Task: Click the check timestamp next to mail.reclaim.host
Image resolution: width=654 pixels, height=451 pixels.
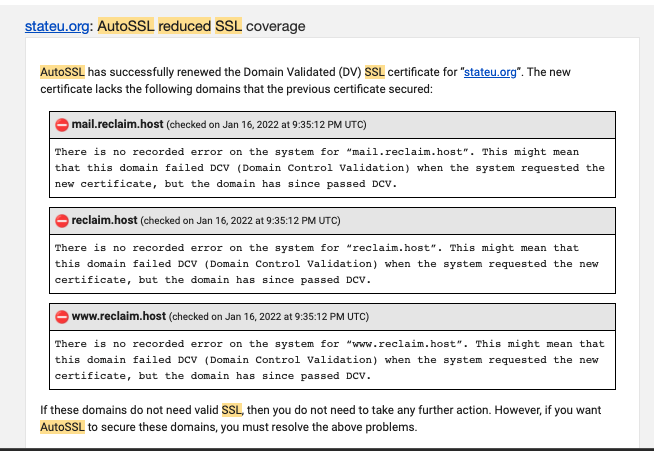Action: pos(266,125)
